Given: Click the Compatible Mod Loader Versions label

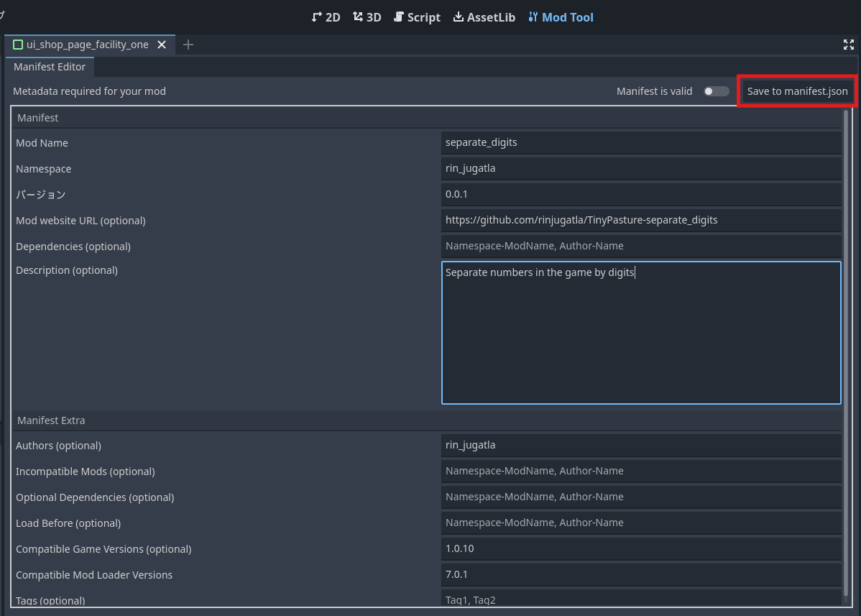Looking at the screenshot, I should [94, 575].
